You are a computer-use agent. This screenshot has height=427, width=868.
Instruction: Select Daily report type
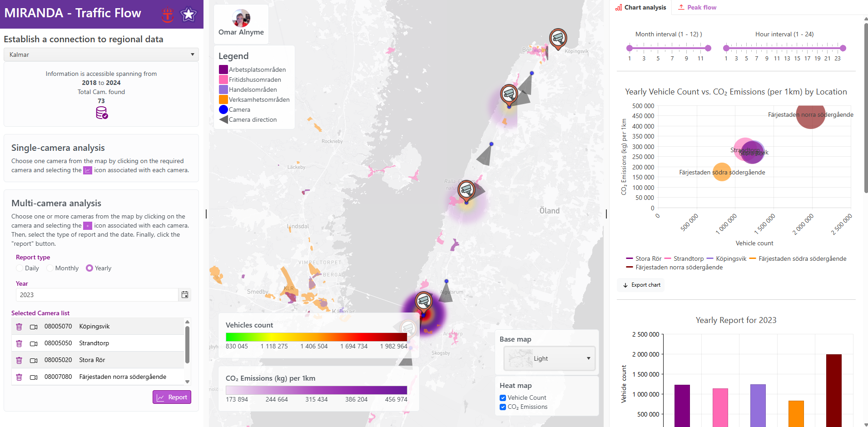20,268
